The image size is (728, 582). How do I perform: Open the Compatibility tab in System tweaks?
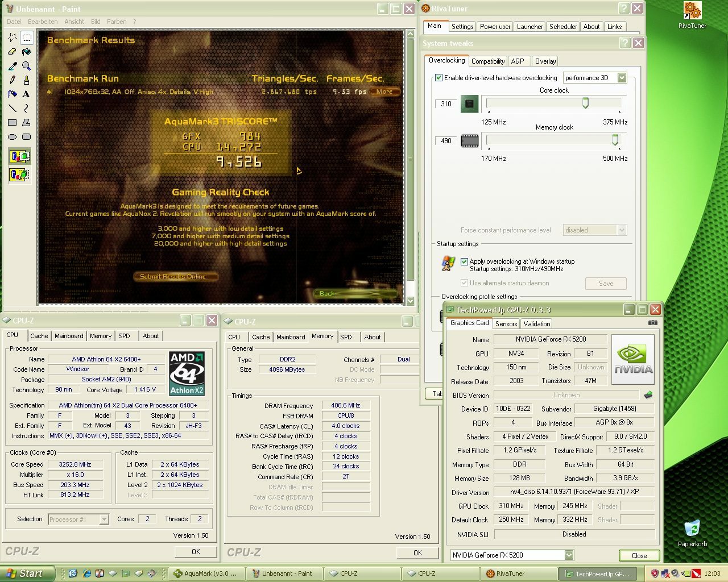coord(488,61)
